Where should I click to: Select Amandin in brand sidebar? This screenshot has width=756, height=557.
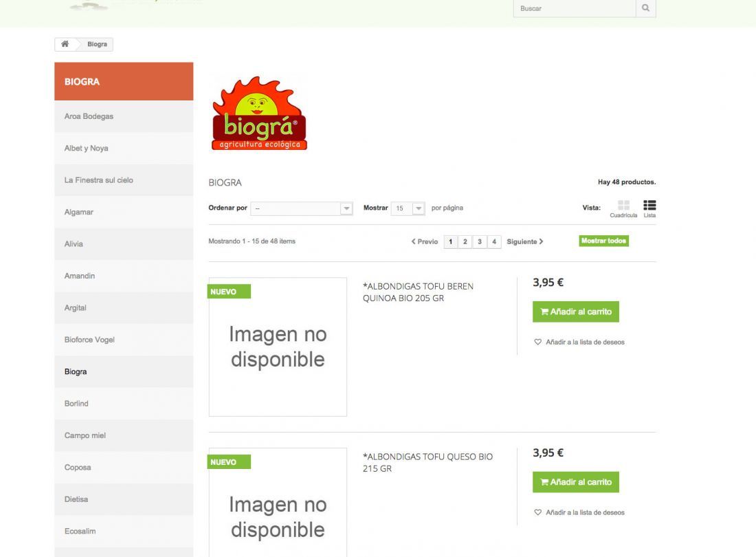(124, 275)
